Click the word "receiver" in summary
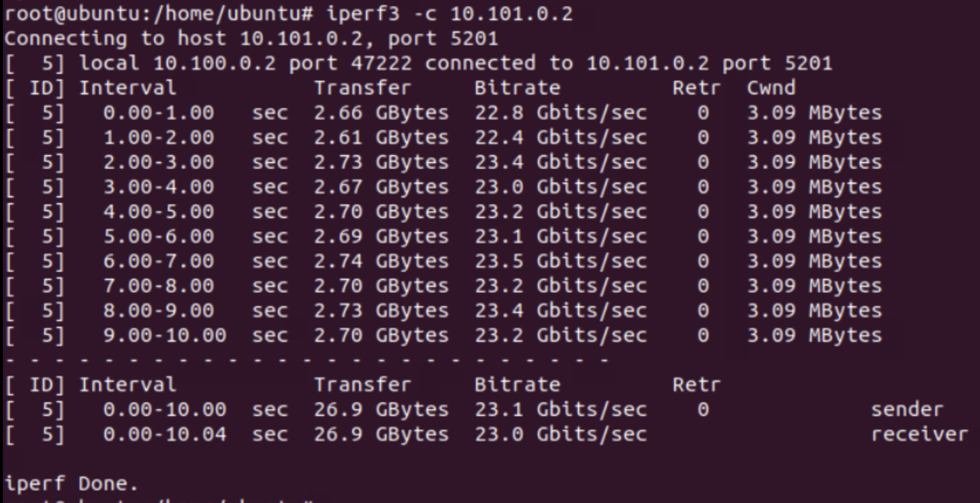 click(919, 434)
